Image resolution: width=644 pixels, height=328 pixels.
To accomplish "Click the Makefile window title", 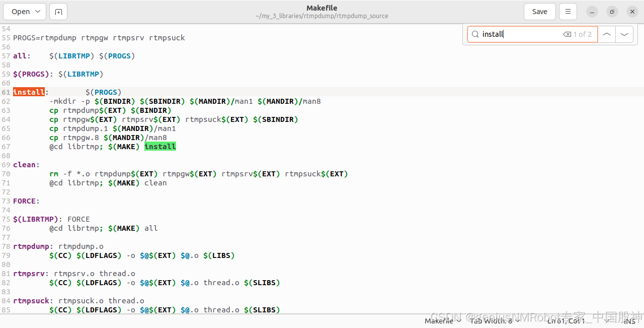I will click(322, 8).
